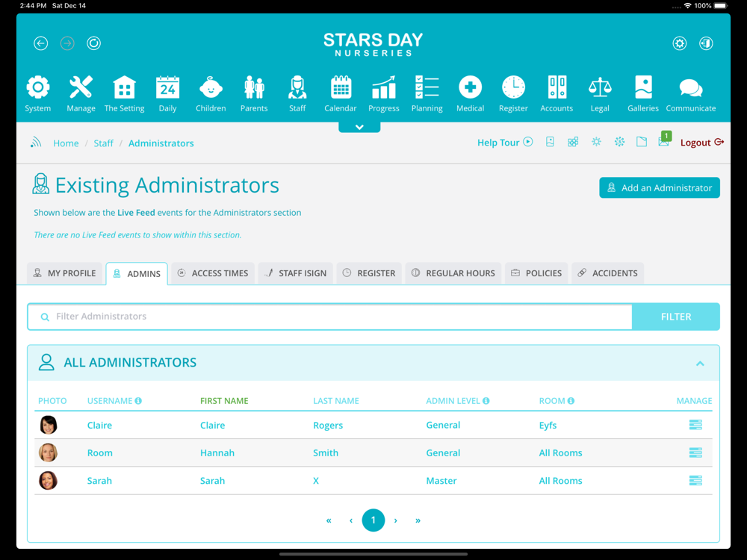The width and height of the screenshot is (747, 560).
Task: Click Claire Rogers' profile photo
Action: [x=48, y=425]
